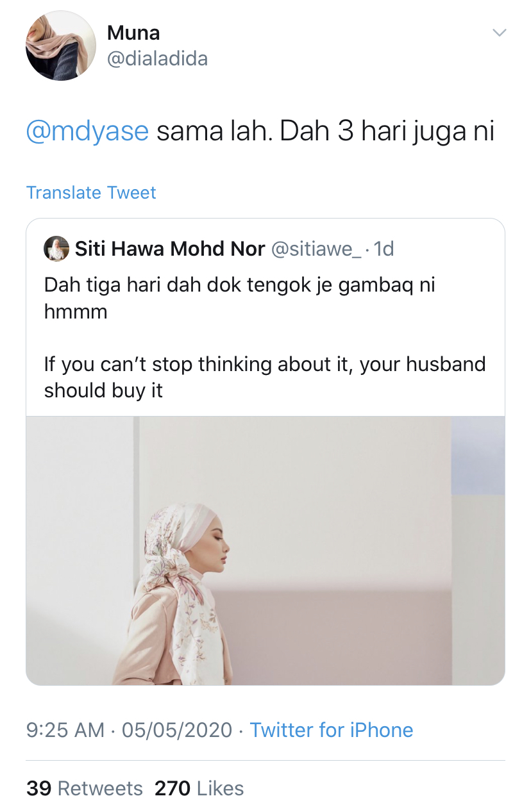View the 39 Retweets list
Image resolution: width=531 pixels, height=812 pixels.
(85, 788)
